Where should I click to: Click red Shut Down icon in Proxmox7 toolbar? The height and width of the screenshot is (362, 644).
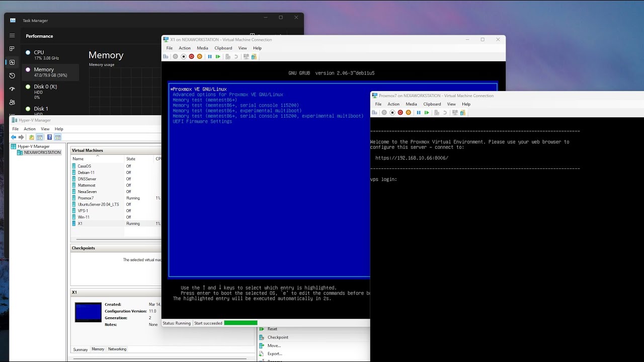coord(400,113)
